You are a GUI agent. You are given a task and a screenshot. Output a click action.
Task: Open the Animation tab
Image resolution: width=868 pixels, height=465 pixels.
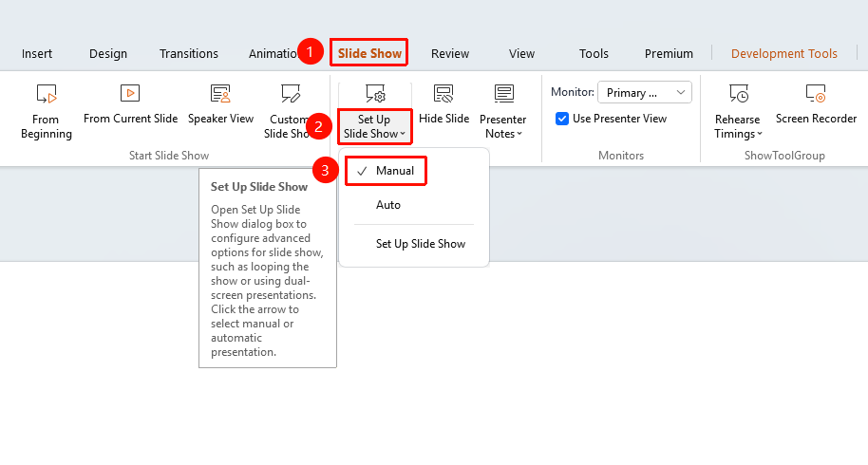pyautogui.click(x=273, y=54)
